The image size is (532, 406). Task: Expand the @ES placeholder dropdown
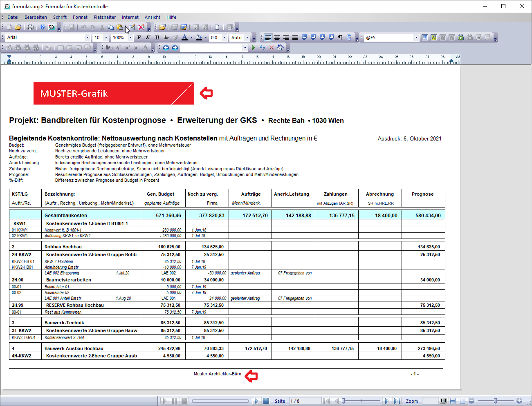click(x=416, y=38)
